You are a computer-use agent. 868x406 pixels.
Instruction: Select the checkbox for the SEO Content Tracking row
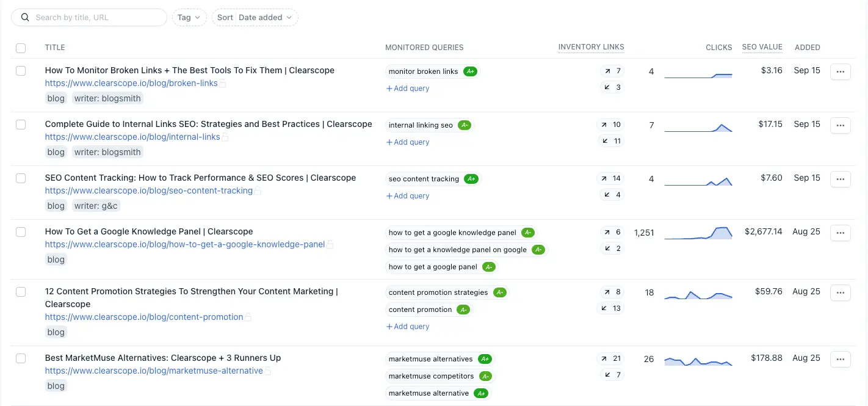[21, 178]
